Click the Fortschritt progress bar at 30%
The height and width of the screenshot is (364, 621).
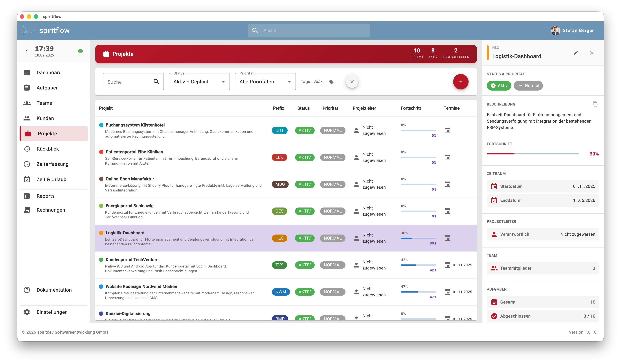(x=533, y=154)
